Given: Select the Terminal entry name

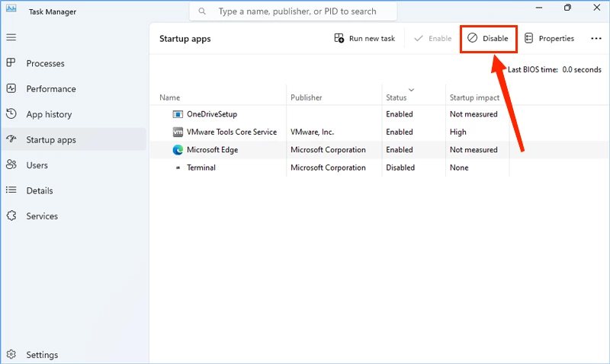Looking at the screenshot, I should 201,168.
